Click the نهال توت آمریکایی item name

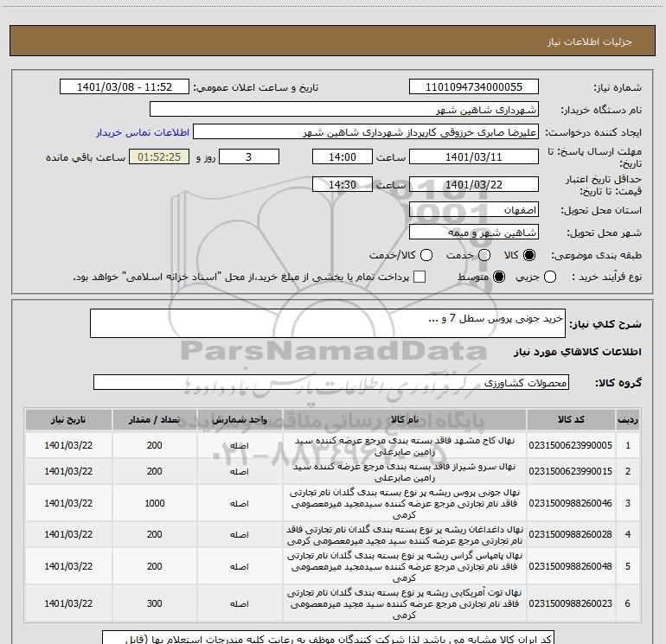pos(405,603)
